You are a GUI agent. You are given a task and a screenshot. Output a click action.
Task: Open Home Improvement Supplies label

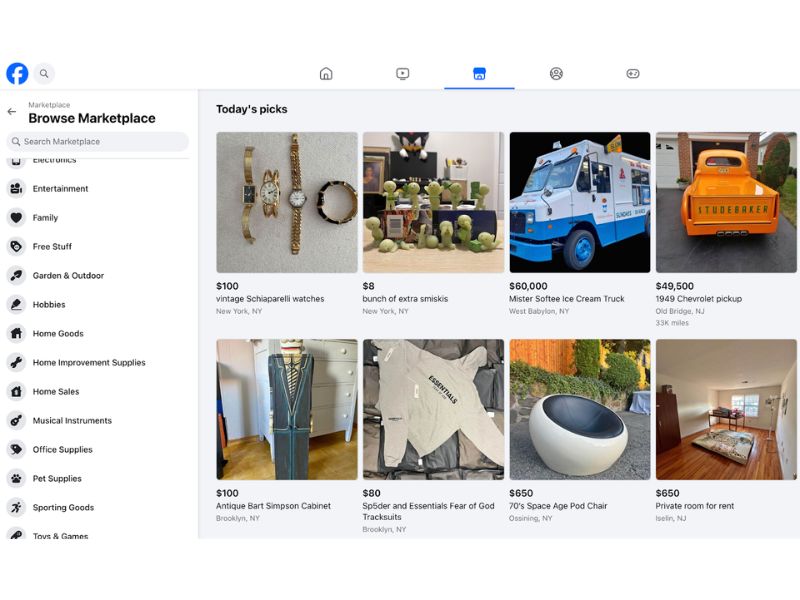coord(89,363)
